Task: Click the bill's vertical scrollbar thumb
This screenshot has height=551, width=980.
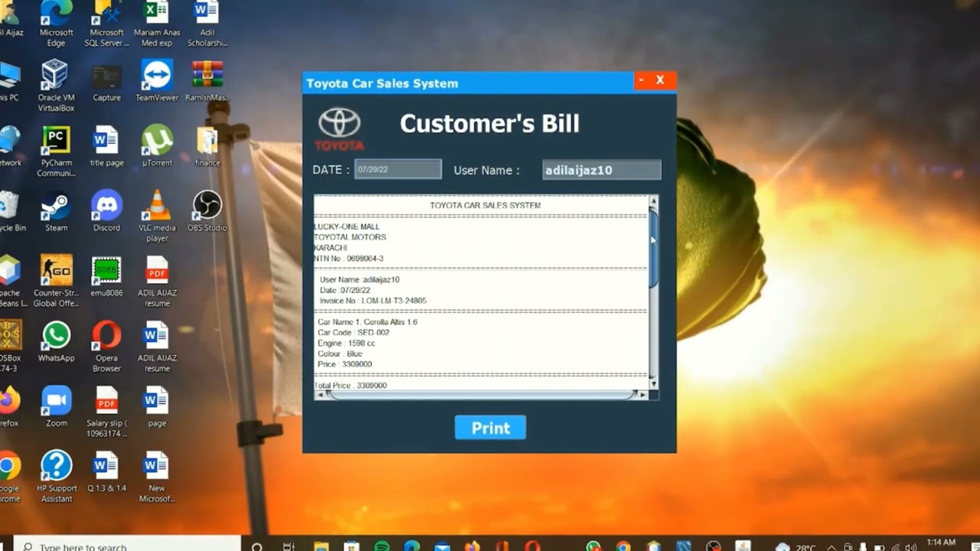Action: coord(653,249)
